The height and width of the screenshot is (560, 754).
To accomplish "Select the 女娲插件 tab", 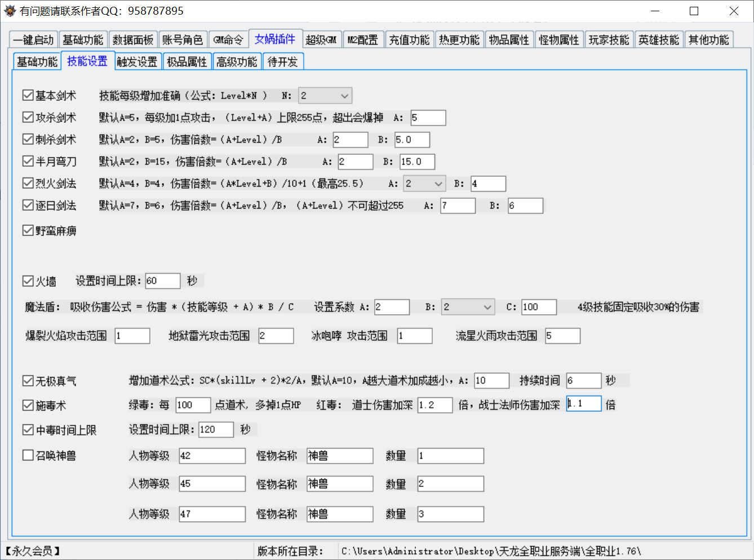I will click(x=275, y=38).
